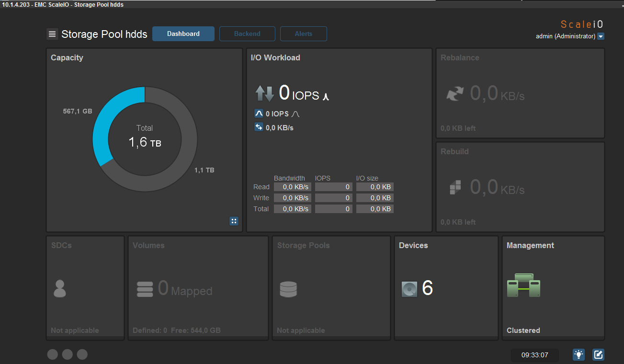The image size is (624, 364).
Task: Select the Write bandwidth value cell
Action: coord(293,198)
